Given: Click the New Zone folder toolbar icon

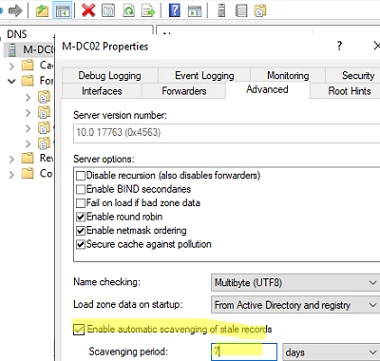Looking at the screenshot, I should (260, 11).
